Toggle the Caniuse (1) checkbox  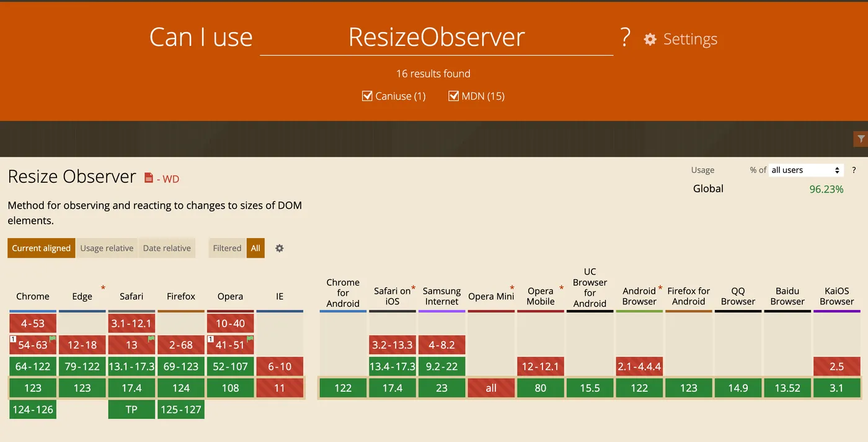pyautogui.click(x=367, y=96)
